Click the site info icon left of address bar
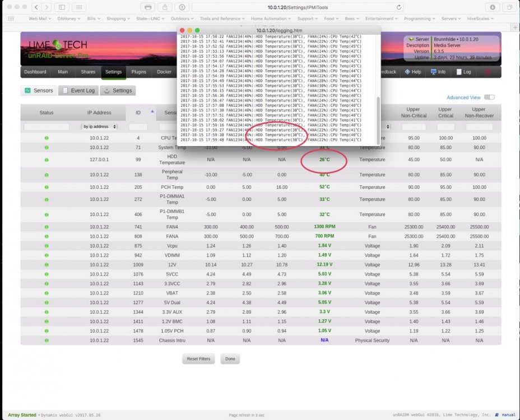Screen dimensions: 520x420 click(182, 7)
